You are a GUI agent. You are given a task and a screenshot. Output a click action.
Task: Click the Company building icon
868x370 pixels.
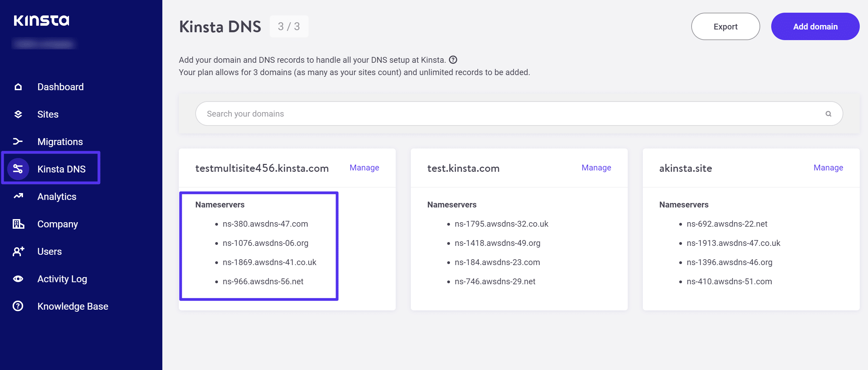tap(18, 224)
